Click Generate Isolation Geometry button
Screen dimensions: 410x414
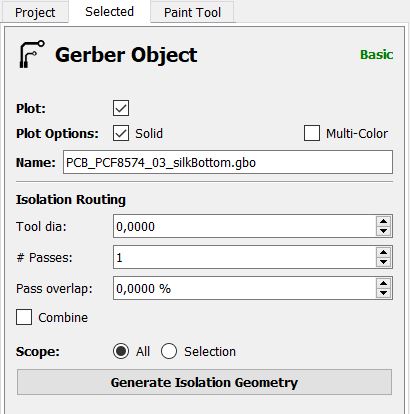tap(204, 382)
